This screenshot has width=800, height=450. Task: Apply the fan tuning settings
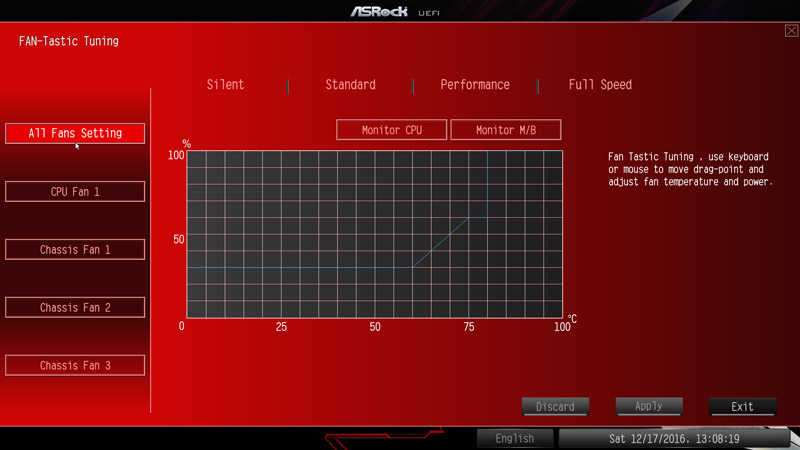click(649, 406)
